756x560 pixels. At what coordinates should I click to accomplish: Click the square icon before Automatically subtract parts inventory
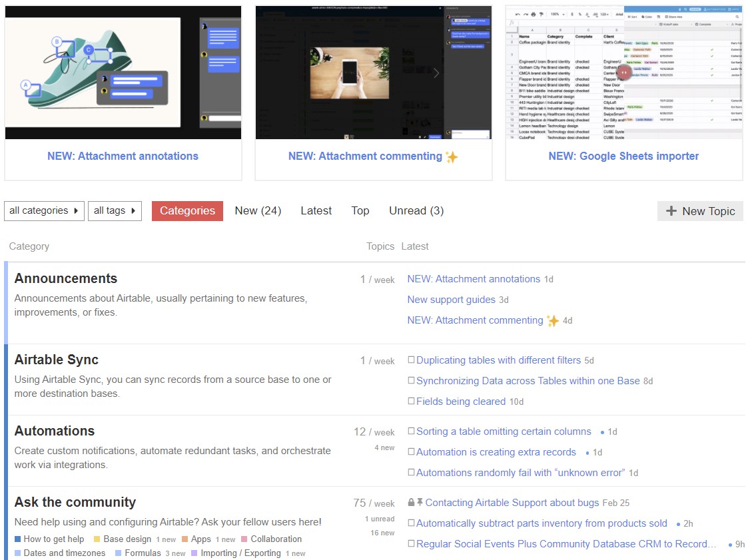coord(411,523)
